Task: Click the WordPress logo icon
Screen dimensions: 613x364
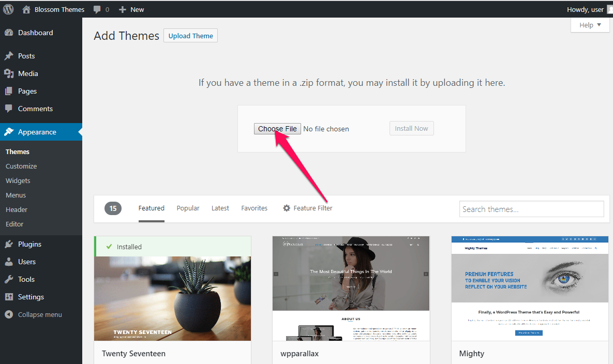Action: (x=8, y=9)
